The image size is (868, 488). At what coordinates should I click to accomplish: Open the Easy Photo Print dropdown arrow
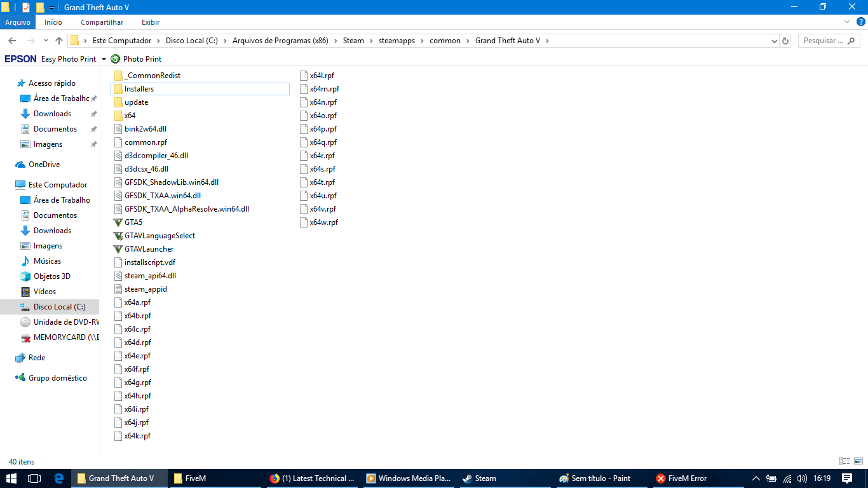pos(104,59)
